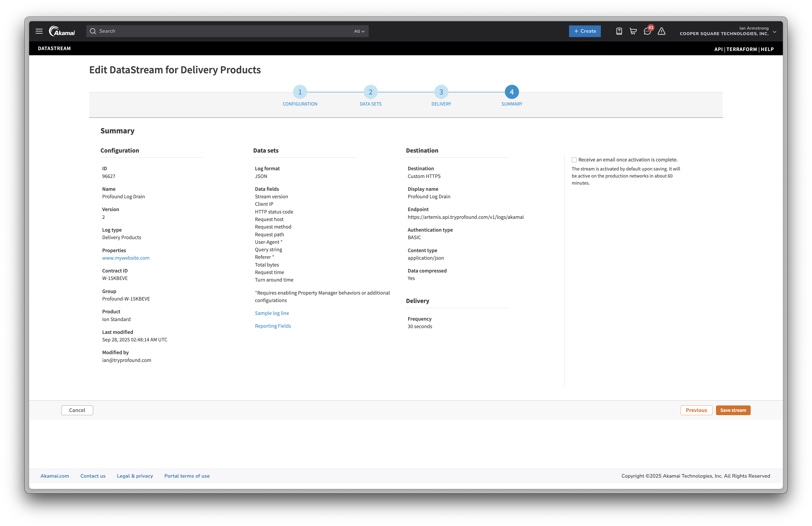
Task: Click the Previous button
Action: [697, 410]
